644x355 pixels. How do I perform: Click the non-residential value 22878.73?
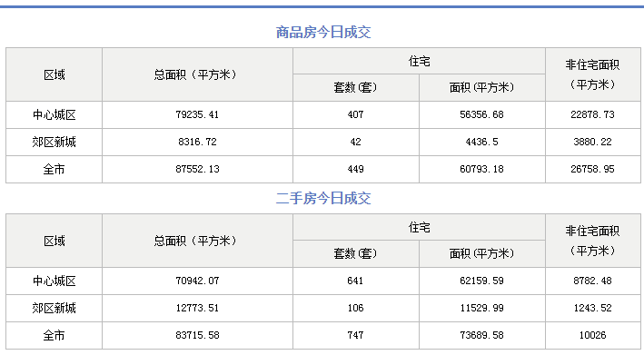tap(592, 114)
